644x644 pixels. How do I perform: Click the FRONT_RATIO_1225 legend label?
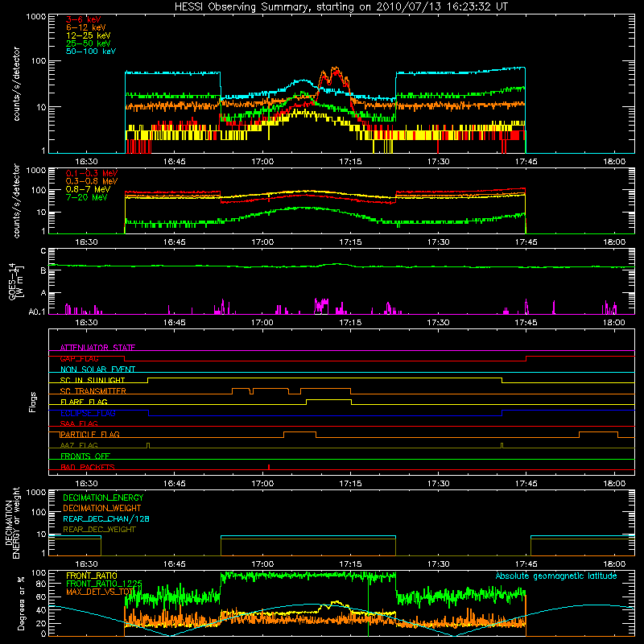click(x=104, y=584)
